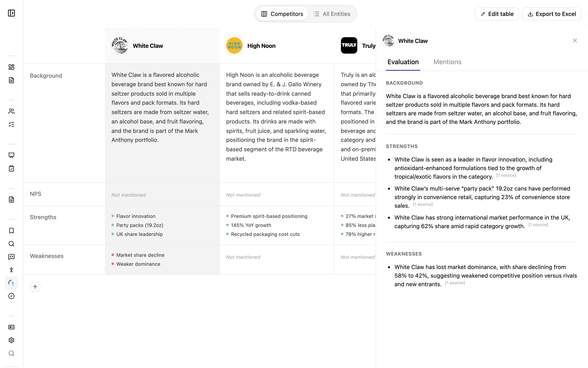Open source link for market dominance weakness
Screen dimensions: 588x368
[455, 283]
